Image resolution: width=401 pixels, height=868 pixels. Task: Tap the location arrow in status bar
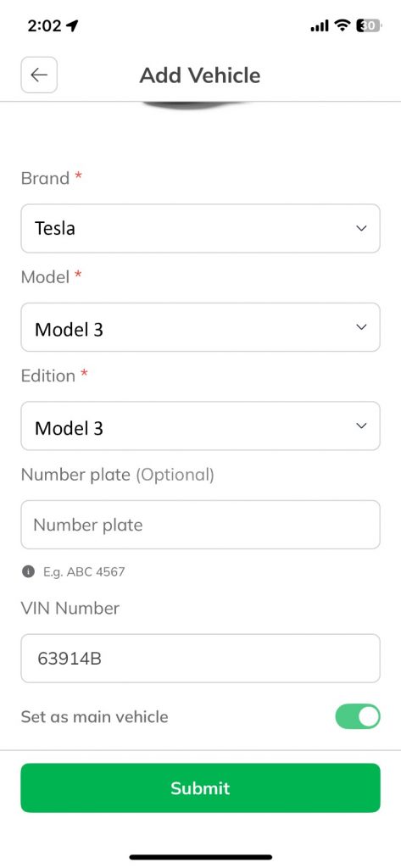click(x=73, y=25)
